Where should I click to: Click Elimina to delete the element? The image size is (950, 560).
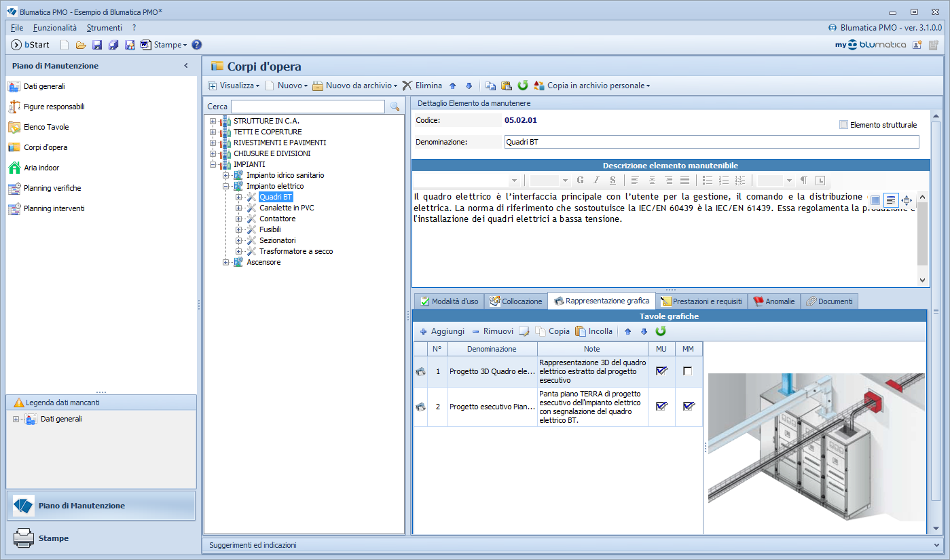(422, 86)
